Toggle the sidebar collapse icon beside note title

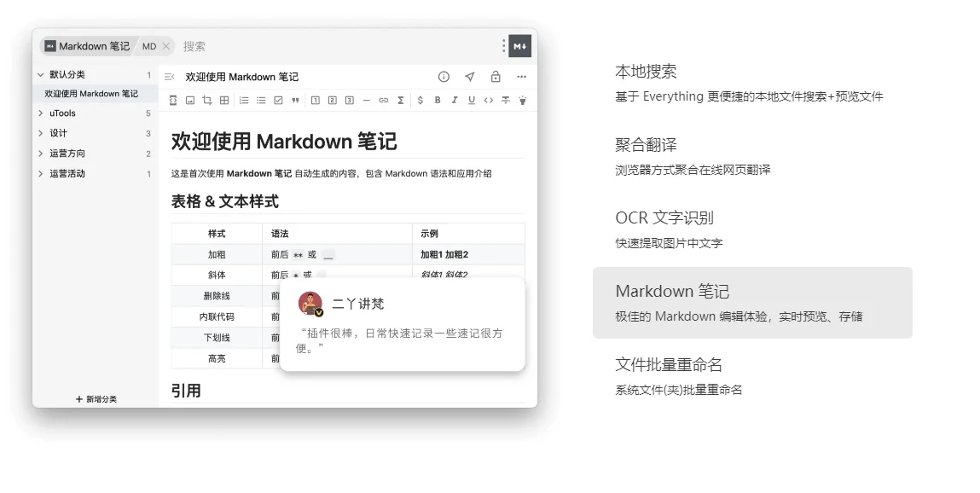click(x=170, y=77)
